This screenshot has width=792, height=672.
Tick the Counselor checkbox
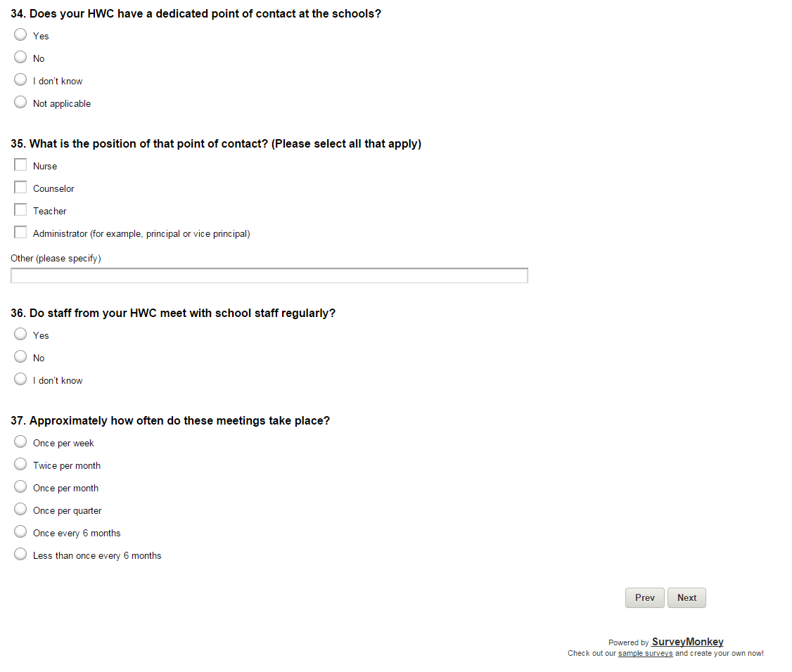pos(20,188)
